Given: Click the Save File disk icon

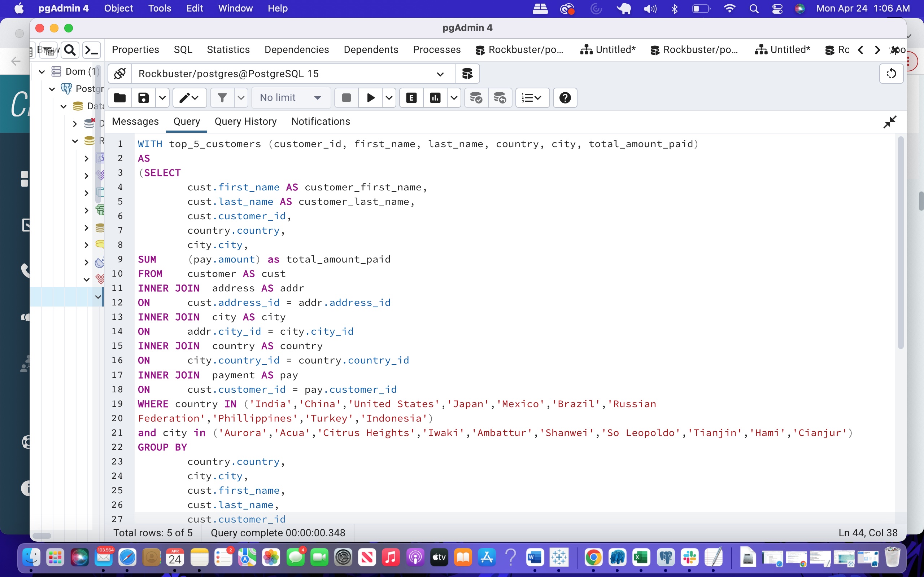Looking at the screenshot, I should (x=144, y=98).
